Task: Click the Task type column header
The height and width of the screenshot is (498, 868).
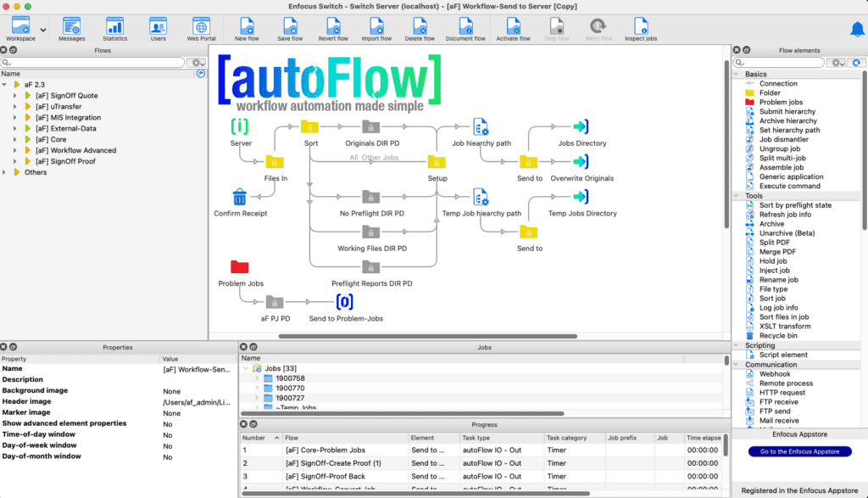Action: coord(501,438)
